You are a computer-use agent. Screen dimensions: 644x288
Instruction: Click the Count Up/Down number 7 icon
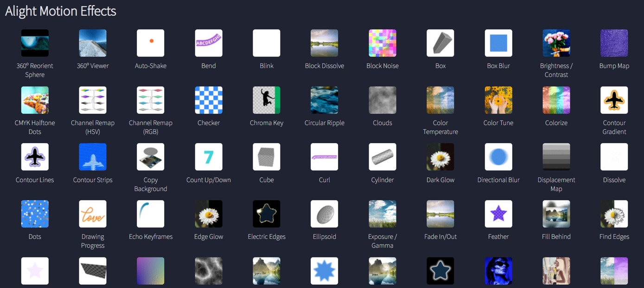[209, 157]
